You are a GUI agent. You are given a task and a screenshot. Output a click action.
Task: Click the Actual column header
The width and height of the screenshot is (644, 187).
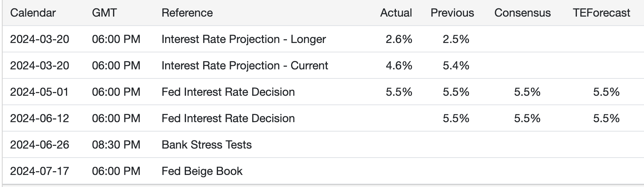click(x=396, y=13)
